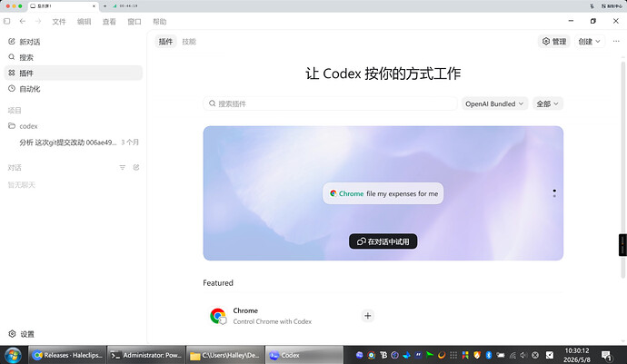Click the tray clock 10:30:12

[577, 350]
